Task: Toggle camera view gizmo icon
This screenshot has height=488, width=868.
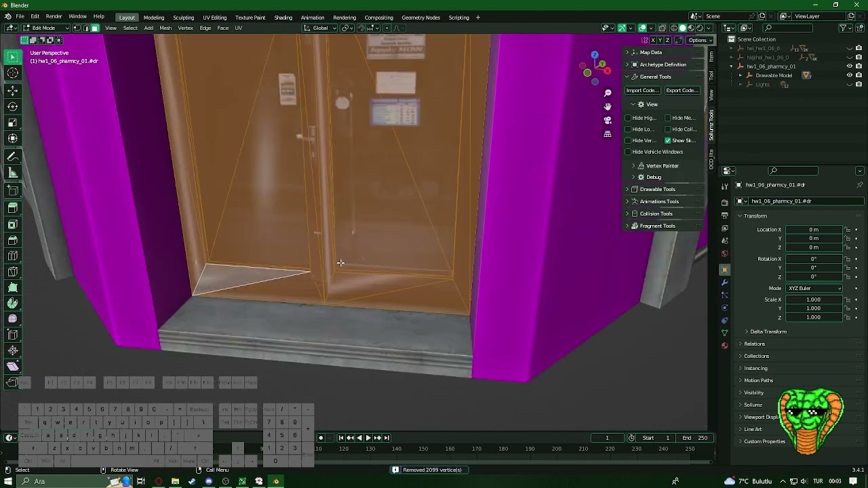Action: pyautogui.click(x=608, y=120)
